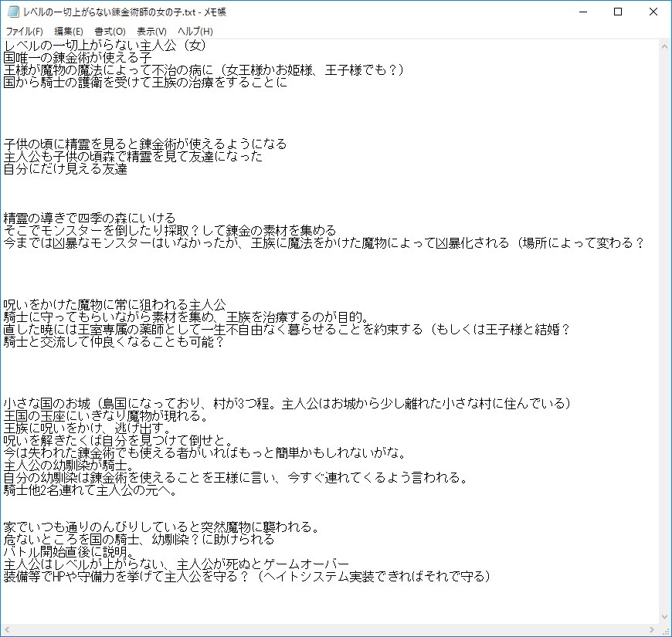Close the メモ帳 window

point(653,12)
